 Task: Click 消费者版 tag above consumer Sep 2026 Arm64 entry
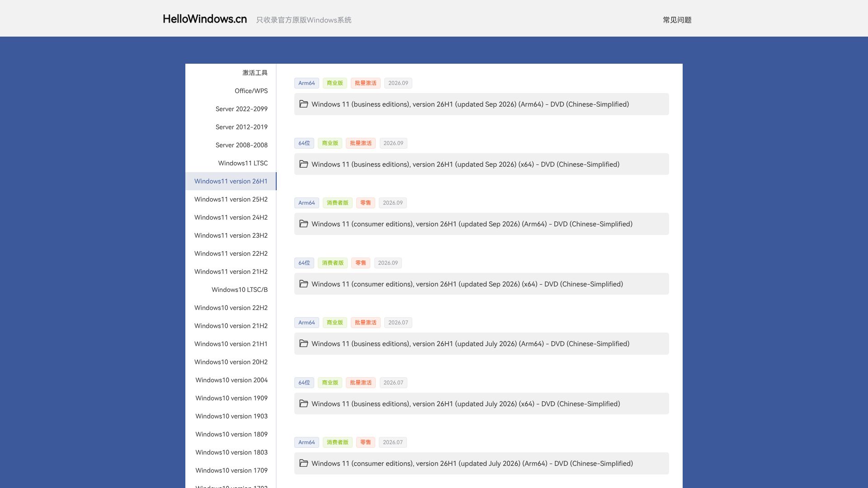[338, 203]
